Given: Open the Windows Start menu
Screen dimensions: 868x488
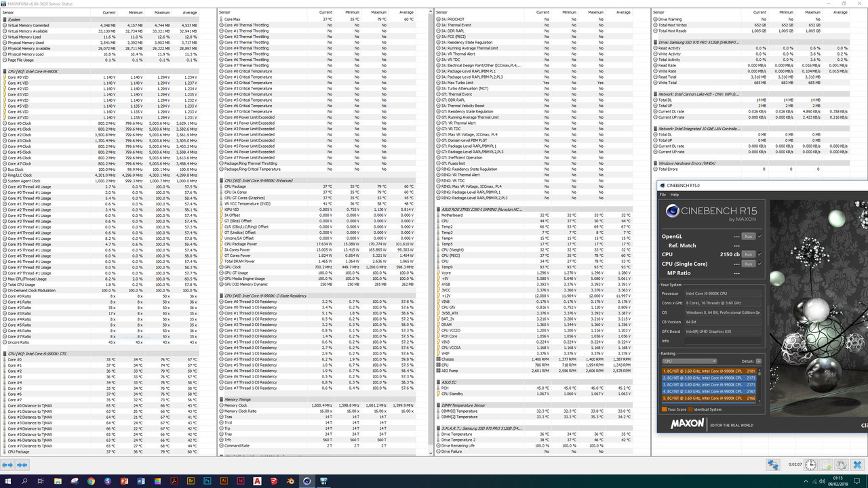Looking at the screenshot, I should coord(7,481).
